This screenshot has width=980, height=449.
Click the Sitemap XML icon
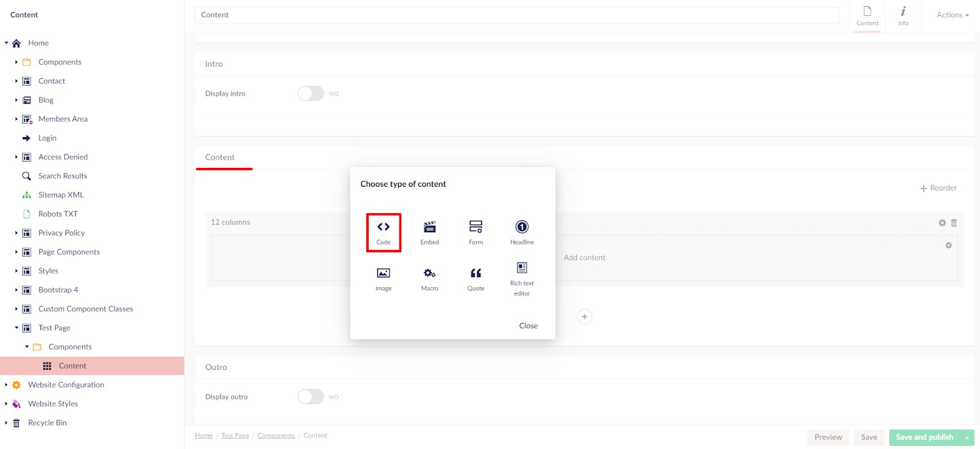(26, 195)
